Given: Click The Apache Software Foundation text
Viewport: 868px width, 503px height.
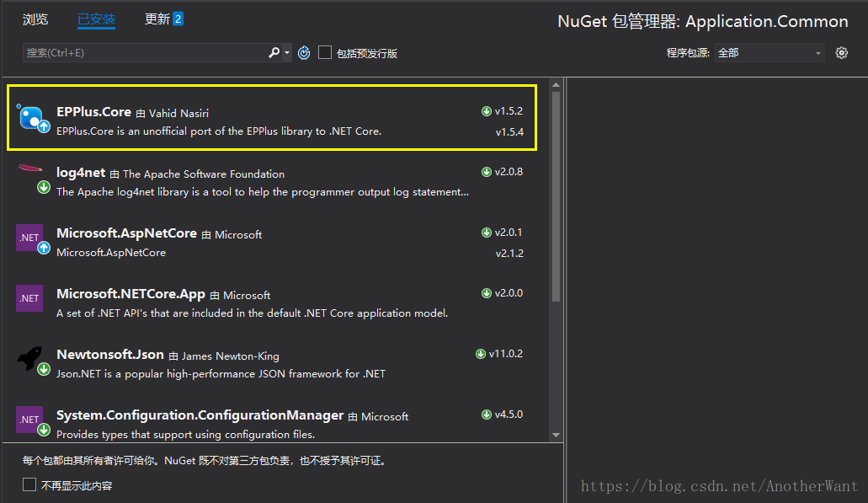Looking at the screenshot, I should (204, 174).
